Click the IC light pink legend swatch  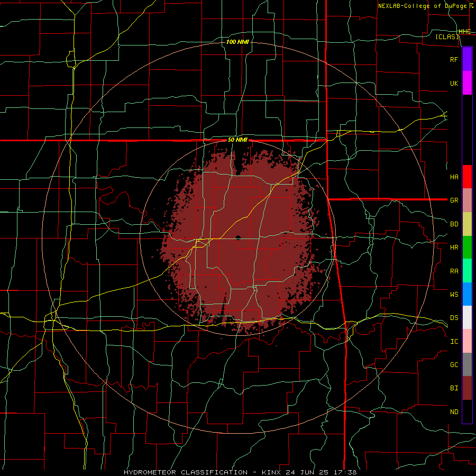pos(467,341)
